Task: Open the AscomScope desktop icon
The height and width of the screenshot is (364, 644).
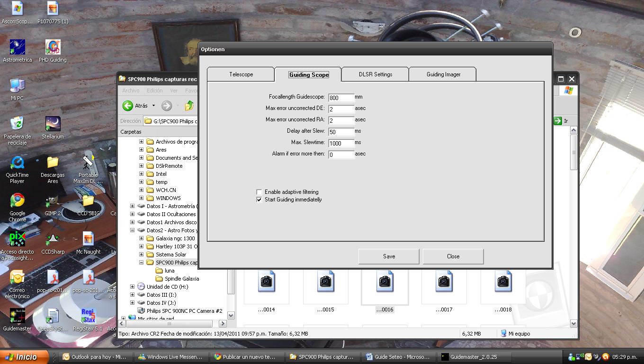Action: 17,13
